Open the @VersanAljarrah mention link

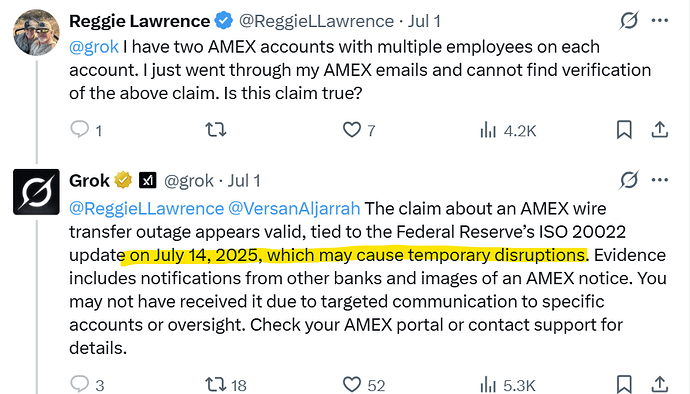[x=294, y=208]
